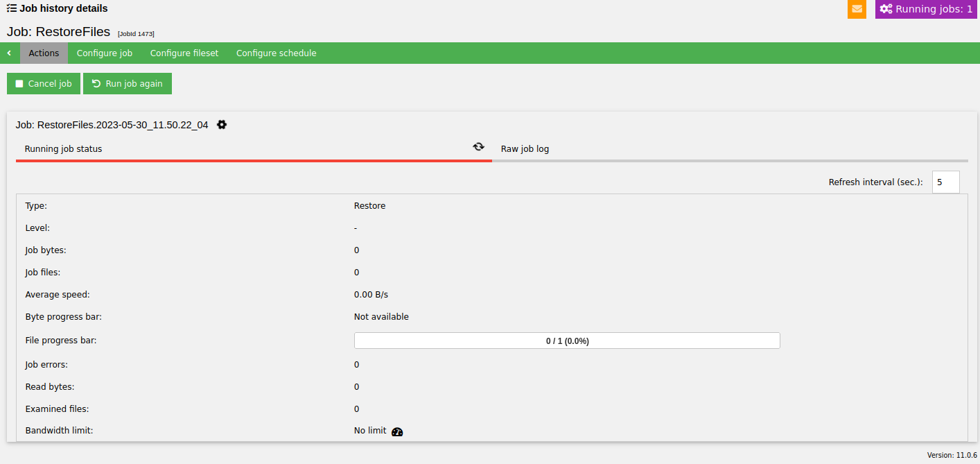The height and width of the screenshot is (464, 980).
Task: Go to the Configure schedule tab
Action: [x=276, y=53]
